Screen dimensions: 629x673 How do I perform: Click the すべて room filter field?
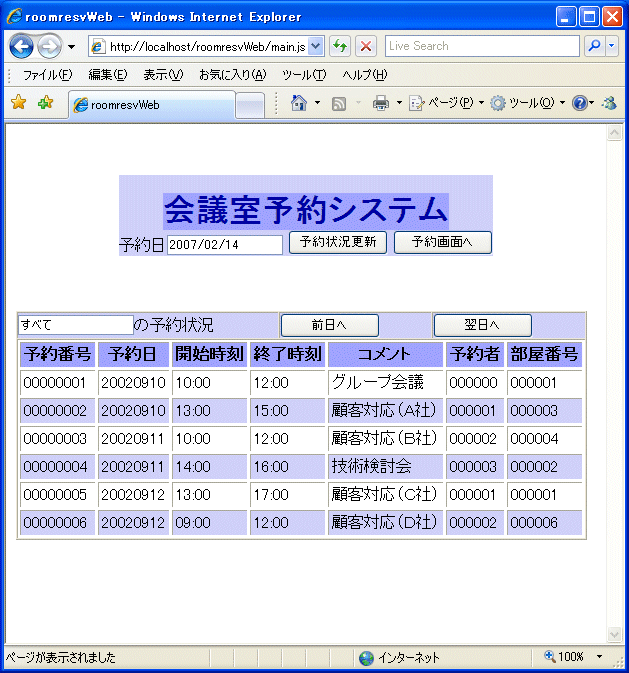(x=76, y=324)
